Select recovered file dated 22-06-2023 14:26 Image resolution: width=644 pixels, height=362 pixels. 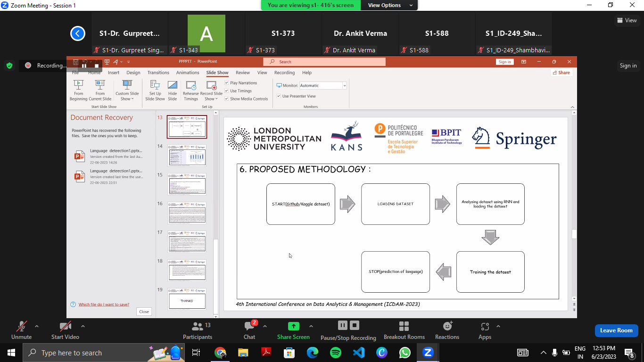coord(108,156)
